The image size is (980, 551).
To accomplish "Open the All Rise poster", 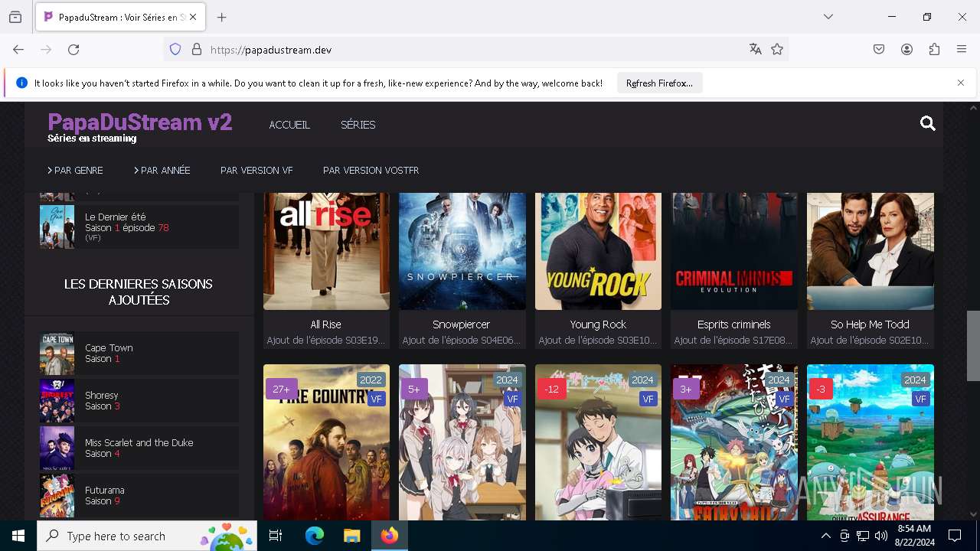I will 326,251.
